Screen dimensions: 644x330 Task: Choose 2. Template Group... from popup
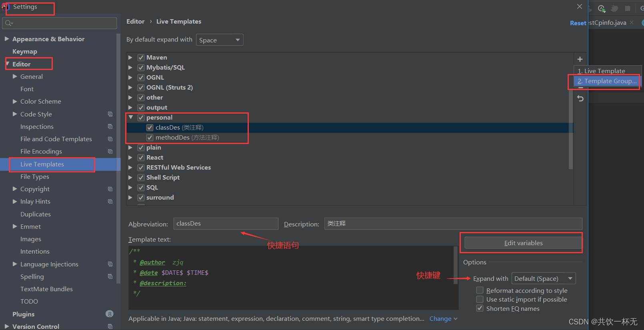click(607, 81)
